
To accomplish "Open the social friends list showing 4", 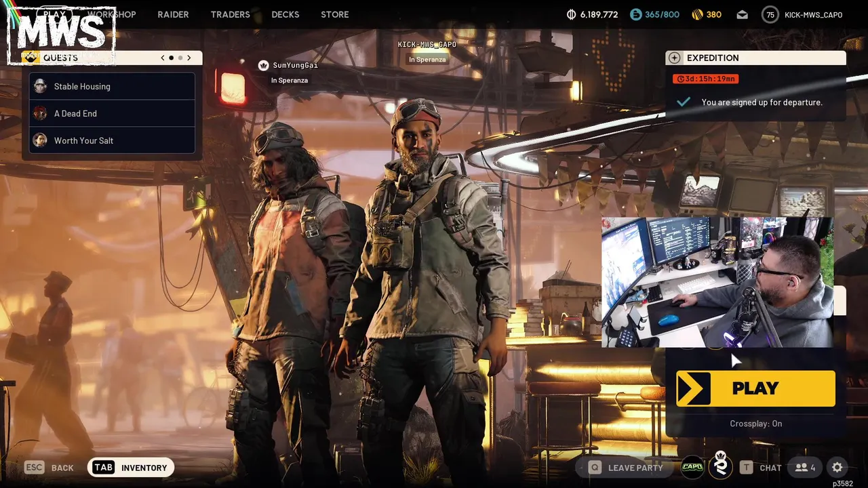I will (x=806, y=468).
